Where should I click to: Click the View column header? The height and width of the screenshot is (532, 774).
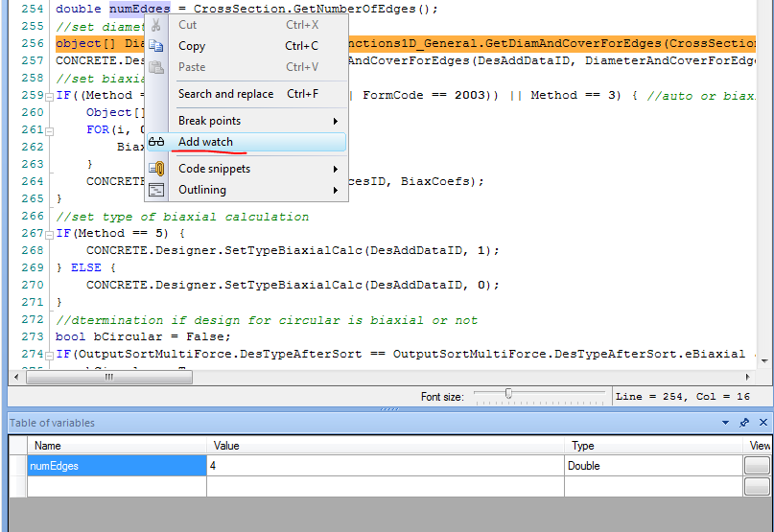click(759, 446)
